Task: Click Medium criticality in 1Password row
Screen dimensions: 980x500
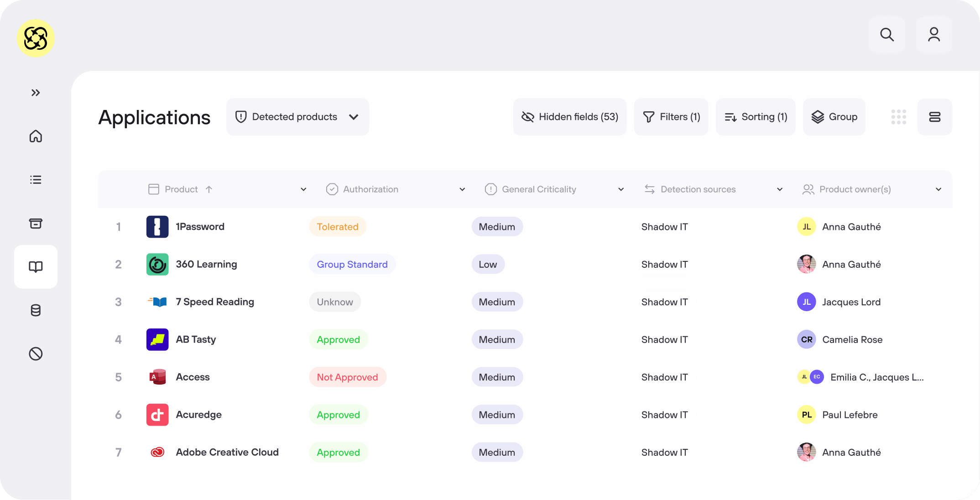Action: [x=497, y=227]
